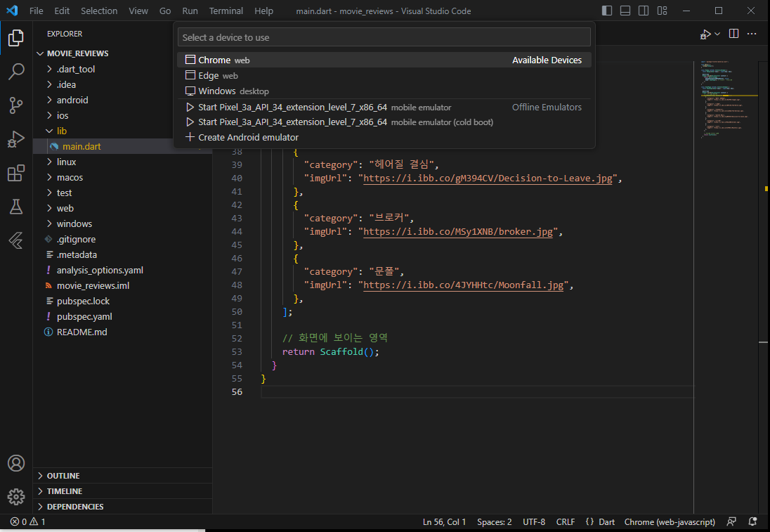This screenshot has width=770, height=532.
Task: Open the Run menu
Action: click(x=190, y=11)
